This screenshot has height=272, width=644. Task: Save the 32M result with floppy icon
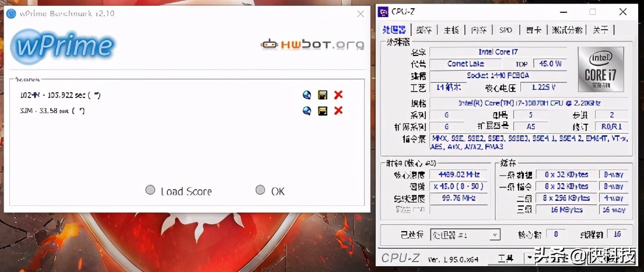323,110
